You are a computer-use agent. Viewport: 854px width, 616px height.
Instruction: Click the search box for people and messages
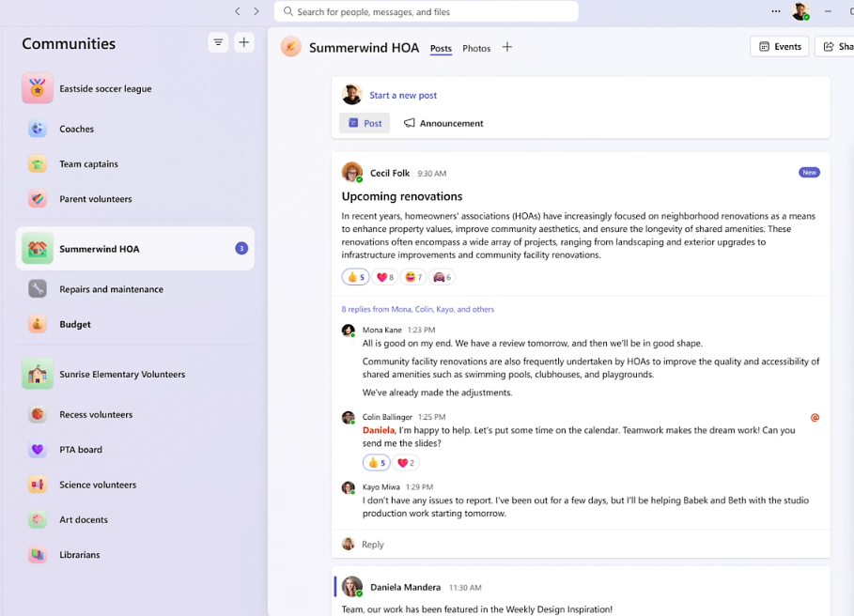coord(426,11)
